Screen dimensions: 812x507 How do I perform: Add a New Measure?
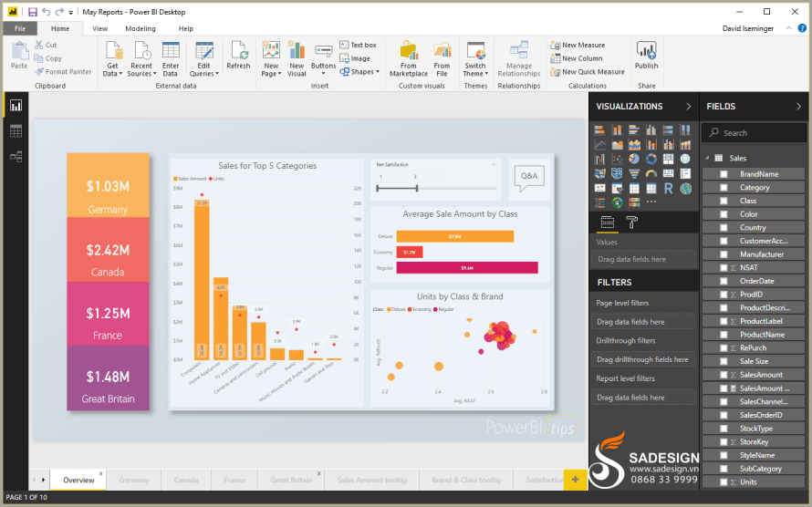click(x=578, y=45)
